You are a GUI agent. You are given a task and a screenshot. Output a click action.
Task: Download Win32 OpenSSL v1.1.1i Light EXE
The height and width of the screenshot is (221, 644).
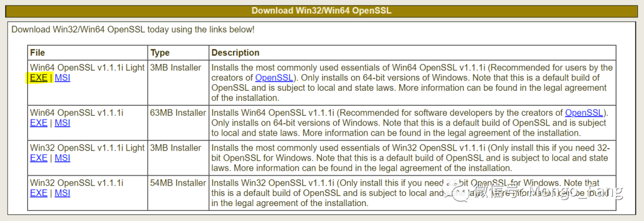click(39, 158)
